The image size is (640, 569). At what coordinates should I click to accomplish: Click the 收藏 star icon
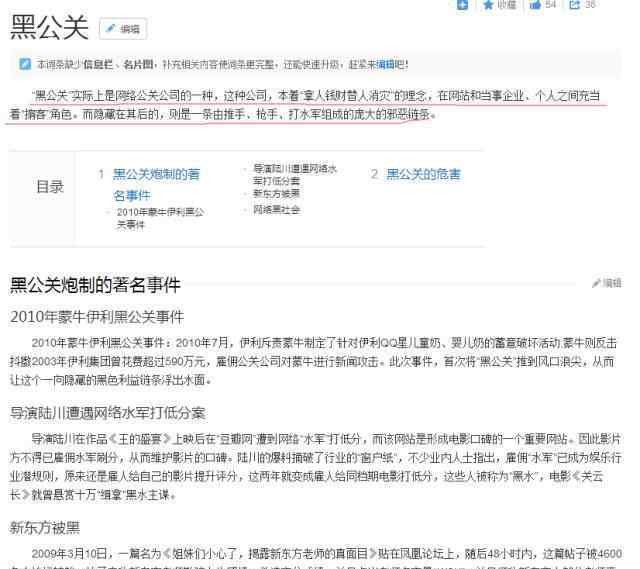(488, 5)
